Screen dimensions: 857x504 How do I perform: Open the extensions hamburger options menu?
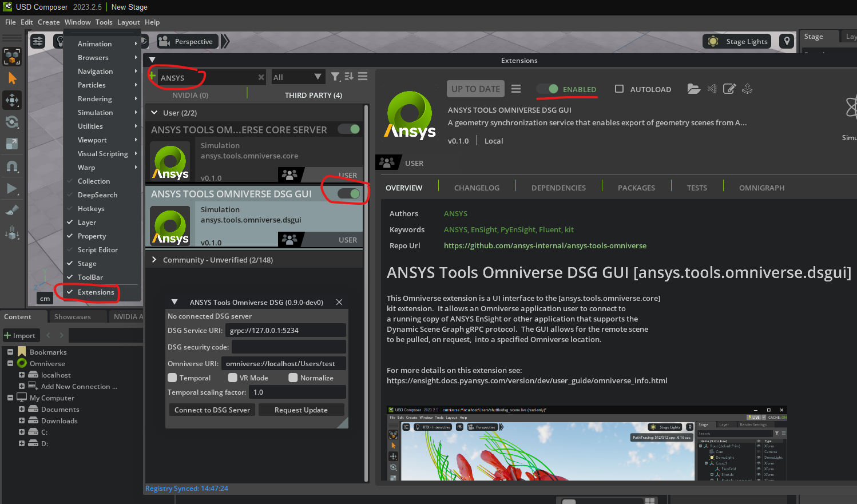(x=363, y=76)
